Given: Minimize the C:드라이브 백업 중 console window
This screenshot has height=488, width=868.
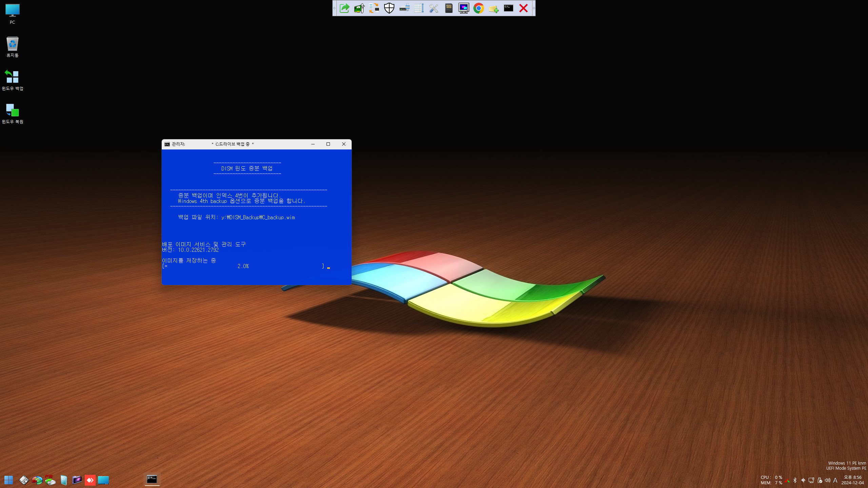Looking at the screenshot, I should [x=313, y=144].
